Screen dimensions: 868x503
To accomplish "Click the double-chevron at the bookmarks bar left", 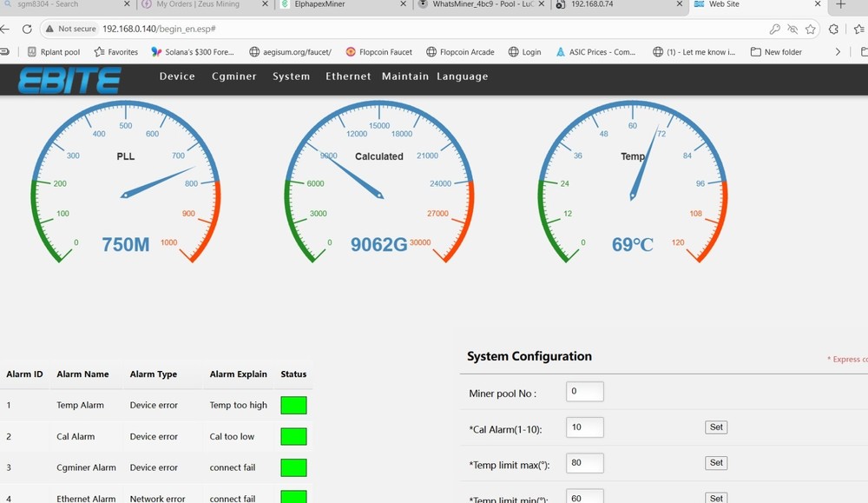I will click(x=7, y=51).
